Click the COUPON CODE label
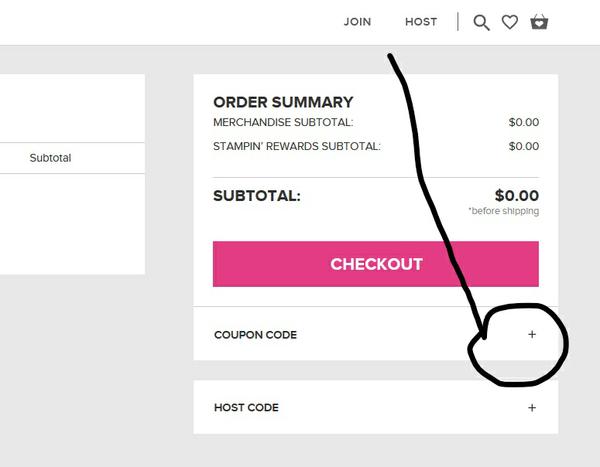600x467 pixels. [x=255, y=335]
